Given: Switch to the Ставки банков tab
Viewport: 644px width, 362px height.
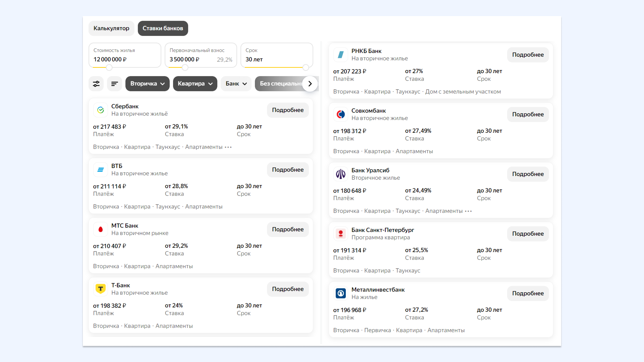Looking at the screenshot, I should [163, 28].
